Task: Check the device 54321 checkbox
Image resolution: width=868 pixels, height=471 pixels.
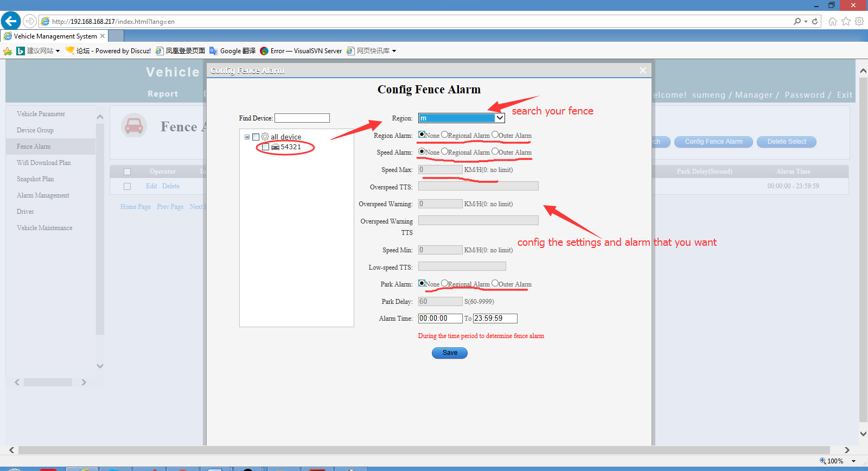Action: click(x=265, y=147)
